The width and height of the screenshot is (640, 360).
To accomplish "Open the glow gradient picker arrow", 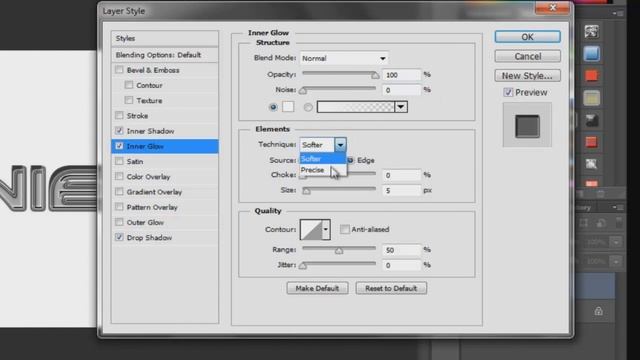I will pyautogui.click(x=401, y=107).
